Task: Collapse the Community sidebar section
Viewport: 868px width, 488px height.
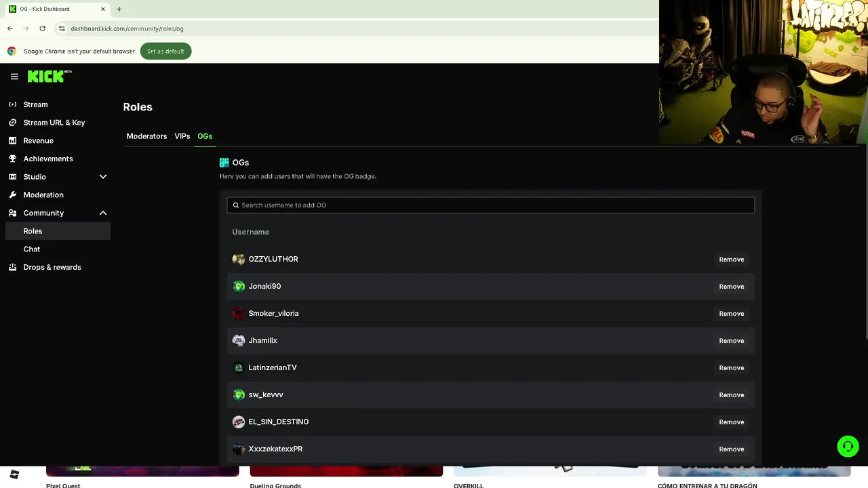Action: [x=103, y=213]
